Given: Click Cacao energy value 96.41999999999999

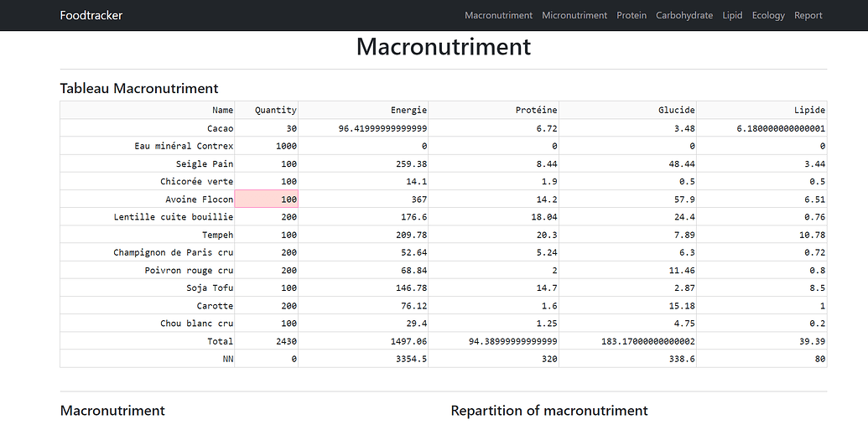Looking at the screenshot, I should tap(363, 128).
